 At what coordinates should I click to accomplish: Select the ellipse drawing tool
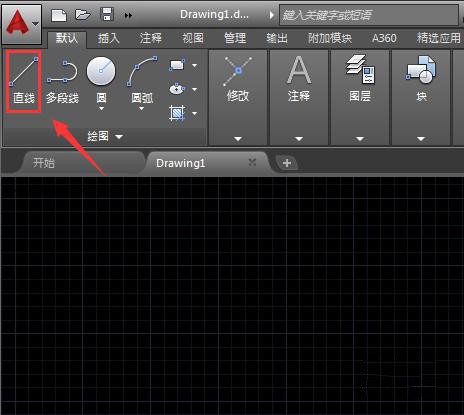(x=177, y=89)
